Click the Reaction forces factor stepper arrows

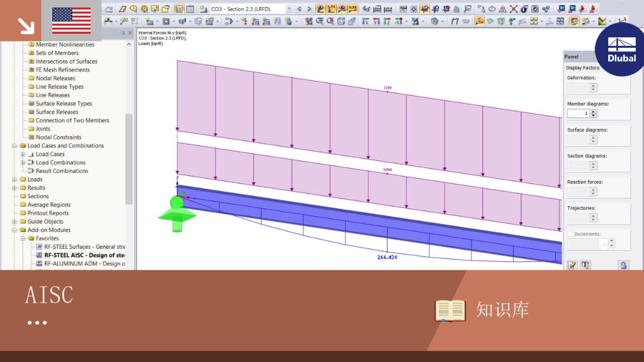click(x=593, y=192)
